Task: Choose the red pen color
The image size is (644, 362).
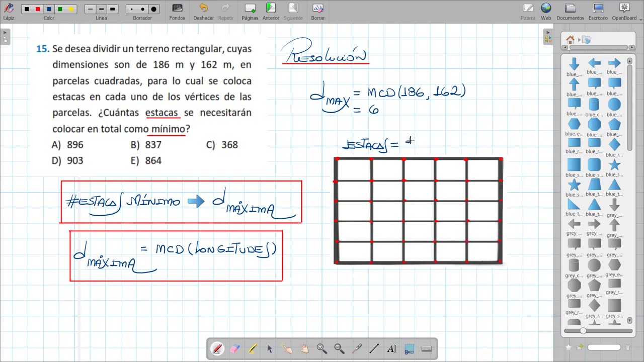Action: tap(38, 9)
